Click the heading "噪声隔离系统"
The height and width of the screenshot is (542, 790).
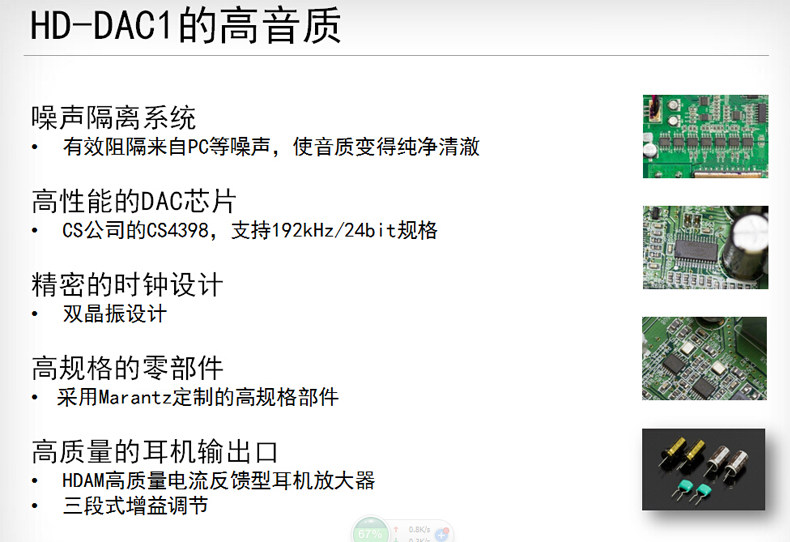[x=113, y=118]
